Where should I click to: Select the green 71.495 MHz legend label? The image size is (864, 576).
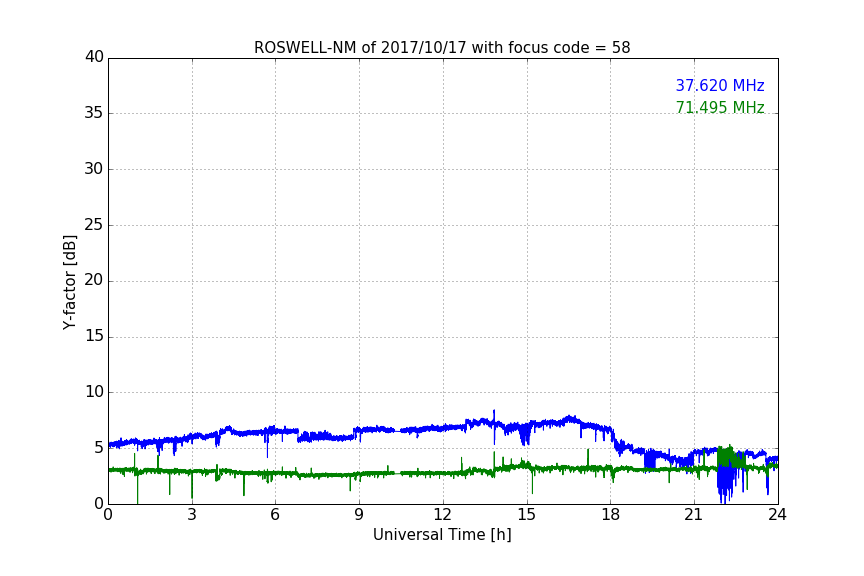tap(720, 107)
